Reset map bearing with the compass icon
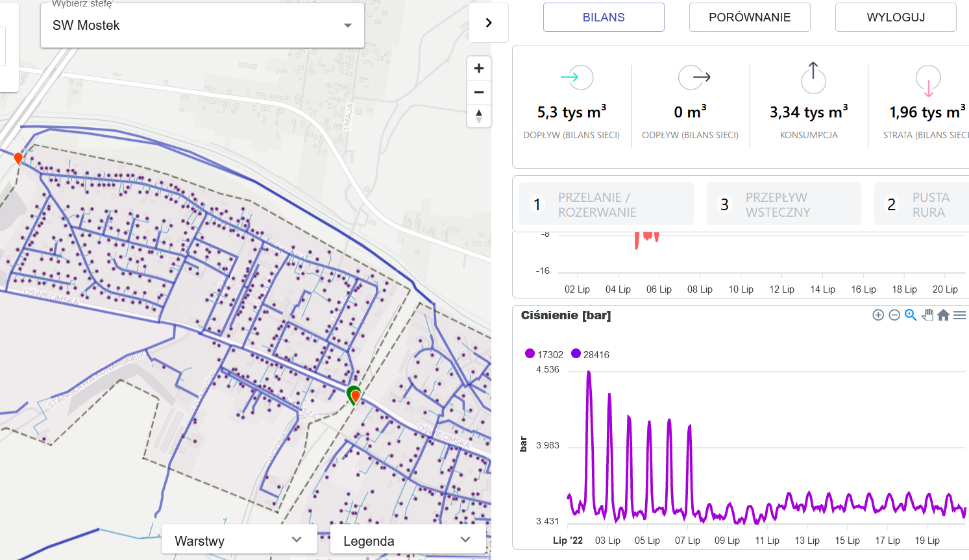This screenshot has width=969, height=560. 479,116
